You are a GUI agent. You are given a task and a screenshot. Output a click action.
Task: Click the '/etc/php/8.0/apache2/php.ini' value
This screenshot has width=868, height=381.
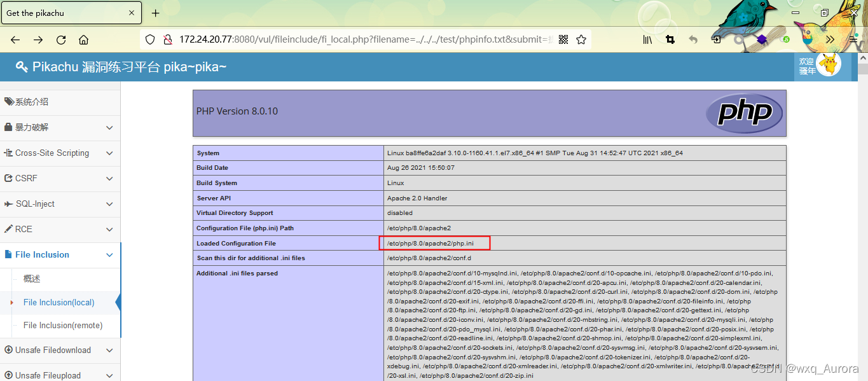coord(430,244)
